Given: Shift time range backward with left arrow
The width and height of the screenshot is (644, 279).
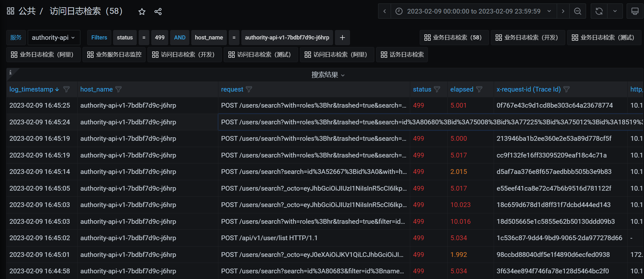Looking at the screenshot, I should click(384, 11).
